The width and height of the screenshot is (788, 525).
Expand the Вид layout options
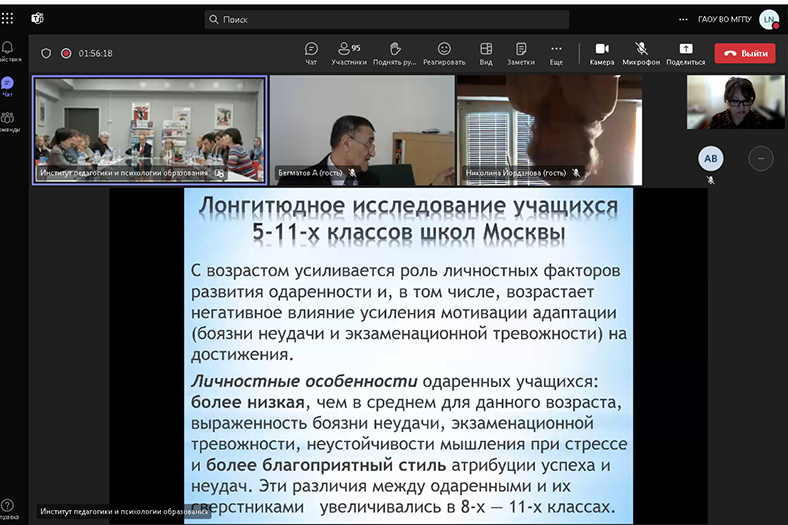[486, 53]
